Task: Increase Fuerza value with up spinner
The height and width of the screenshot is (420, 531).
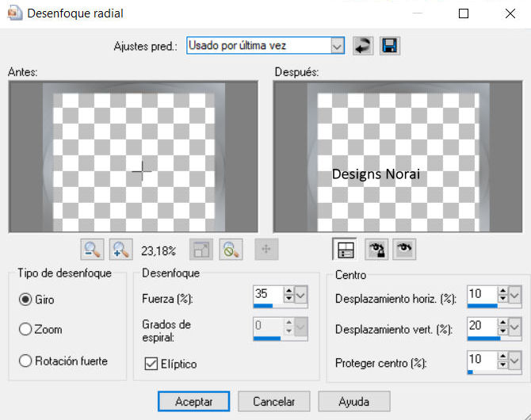Action: (288, 291)
